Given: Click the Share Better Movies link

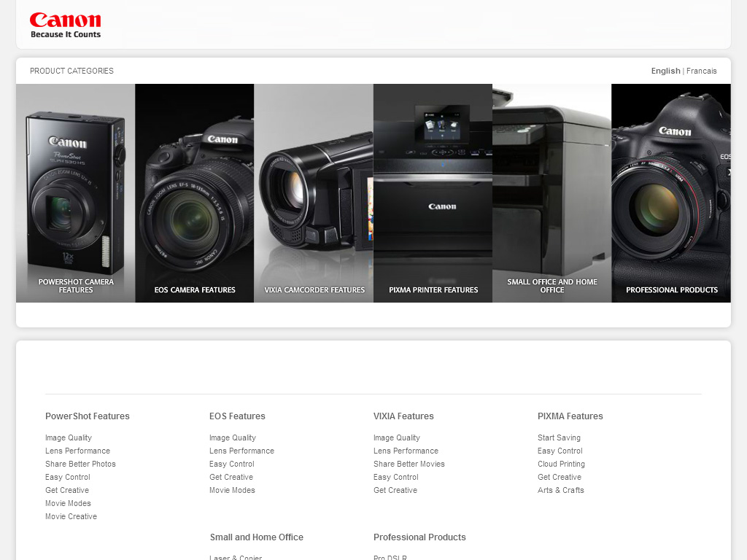Looking at the screenshot, I should [409, 464].
